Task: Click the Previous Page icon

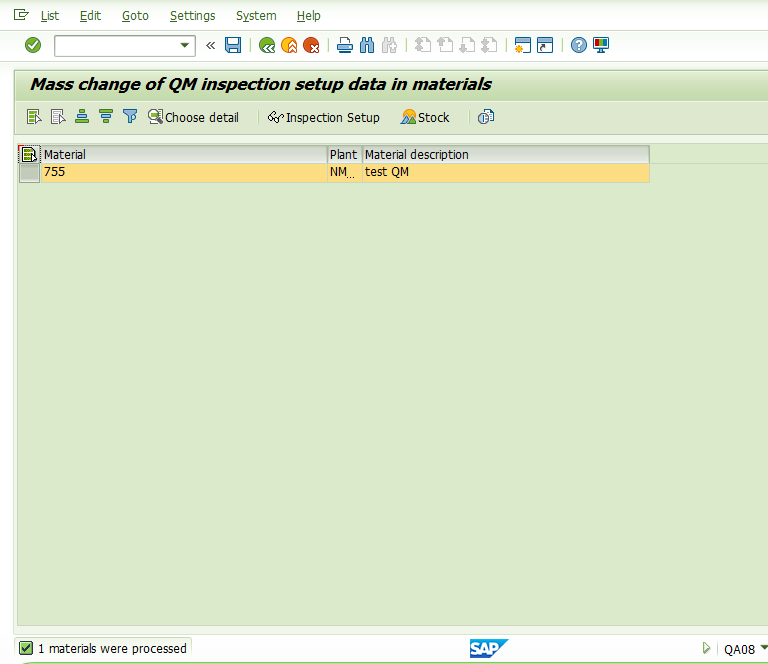Action: [x=445, y=45]
